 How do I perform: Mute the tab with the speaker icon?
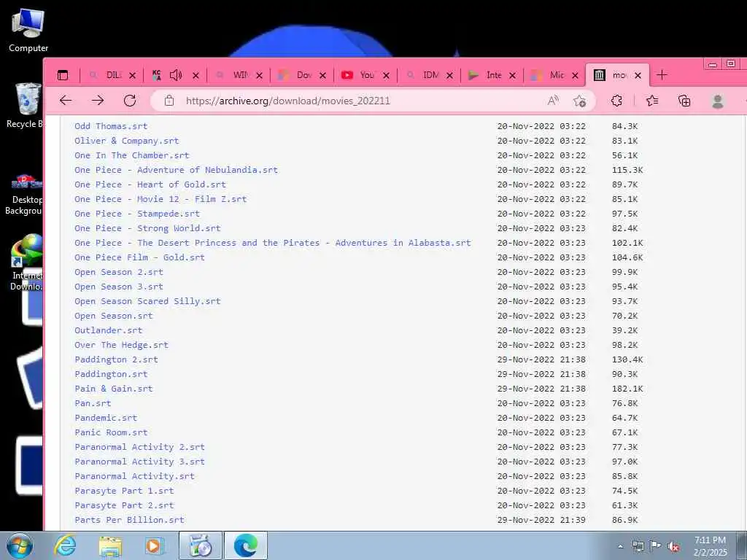[176, 75]
